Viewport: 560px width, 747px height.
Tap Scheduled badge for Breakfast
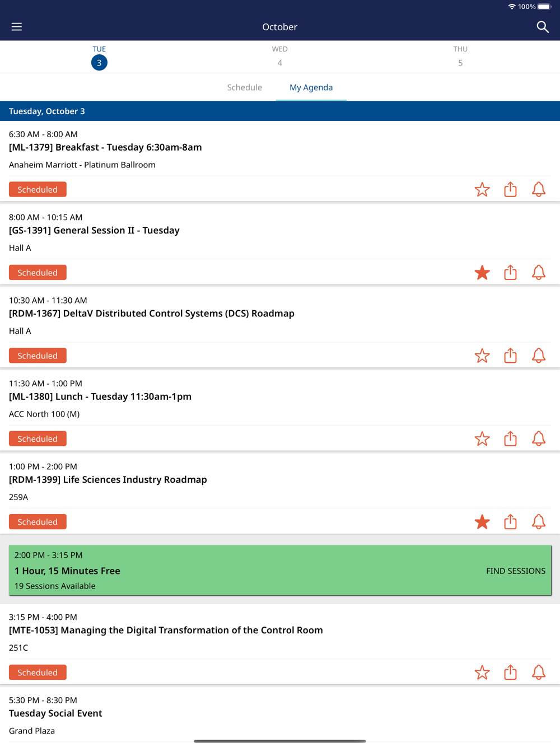[38, 189]
